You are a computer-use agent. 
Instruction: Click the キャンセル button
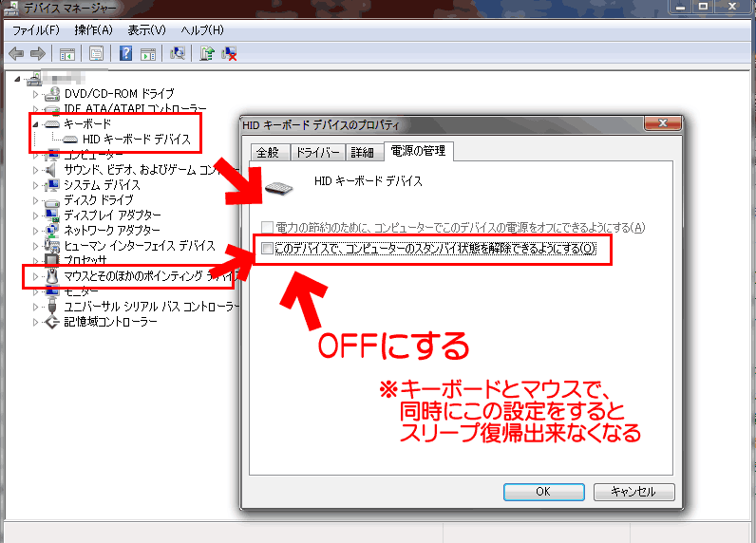633,492
